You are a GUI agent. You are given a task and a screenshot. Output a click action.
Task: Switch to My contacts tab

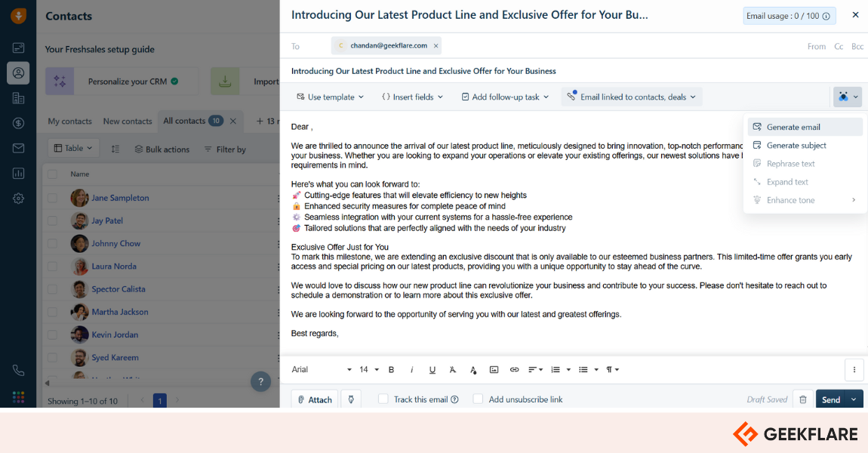[69, 122]
